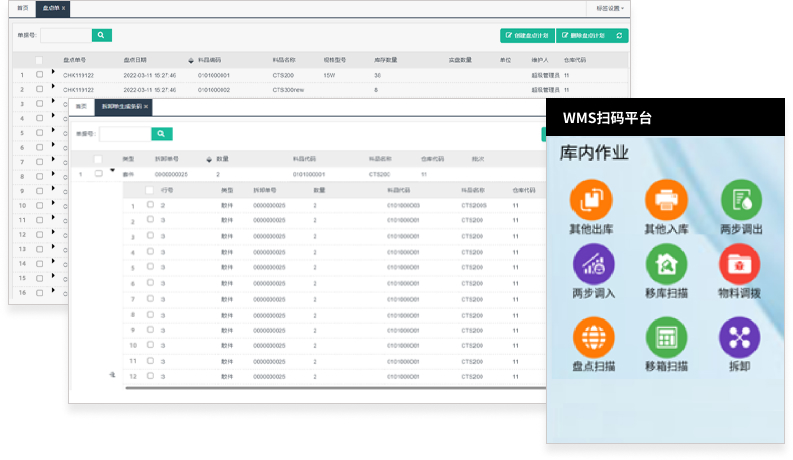Select the 拆卸单生成条码 tab
Viewport: 793px width, 460px height.
coord(124,106)
